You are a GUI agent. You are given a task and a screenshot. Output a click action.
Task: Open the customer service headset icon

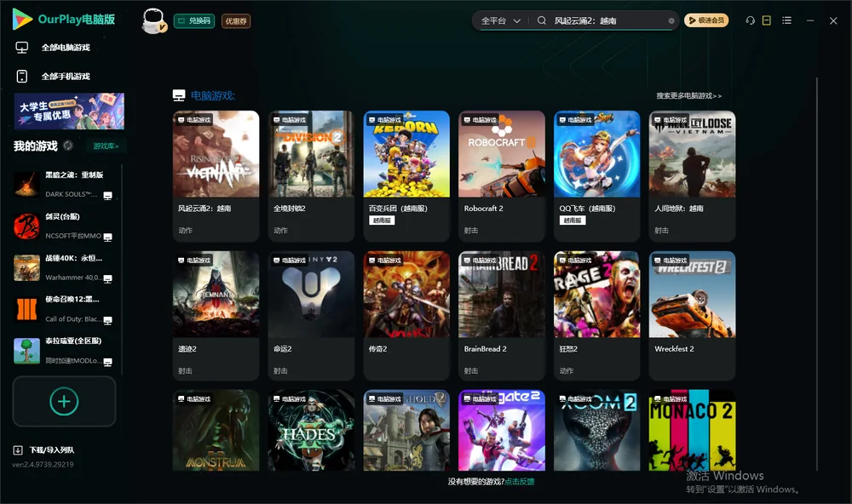point(751,20)
